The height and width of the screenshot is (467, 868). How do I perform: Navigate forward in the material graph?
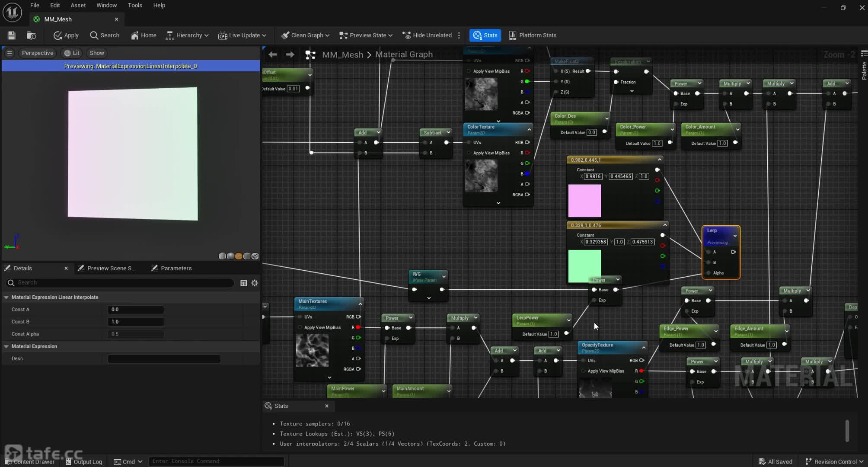point(290,54)
